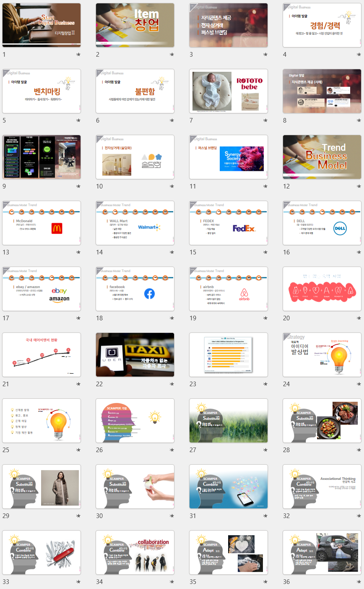Select the Substitute slide with padded coat model
The width and height of the screenshot is (364, 589).
(x=42, y=487)
